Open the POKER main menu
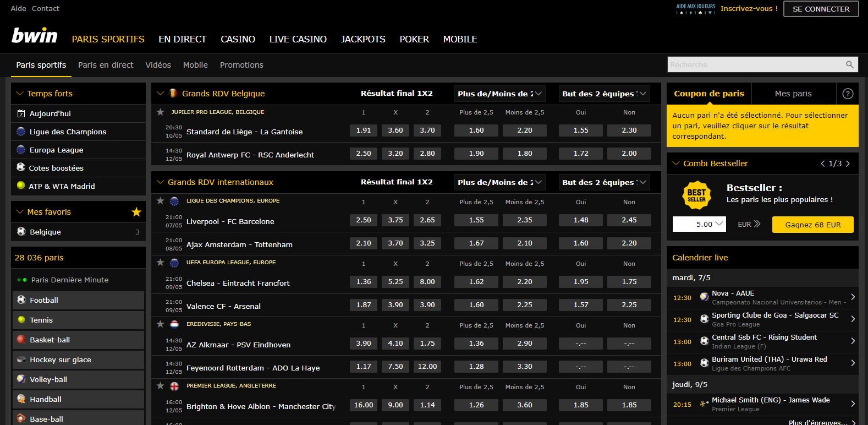 point(414,39)
